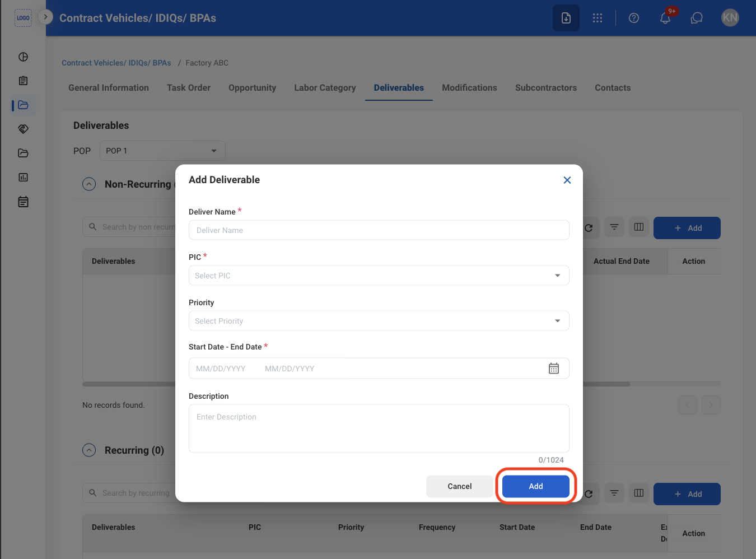Switch to the Modifications tab
This screenshot has width=756, height=559.
pyautogui.click(x=469, y=88)
